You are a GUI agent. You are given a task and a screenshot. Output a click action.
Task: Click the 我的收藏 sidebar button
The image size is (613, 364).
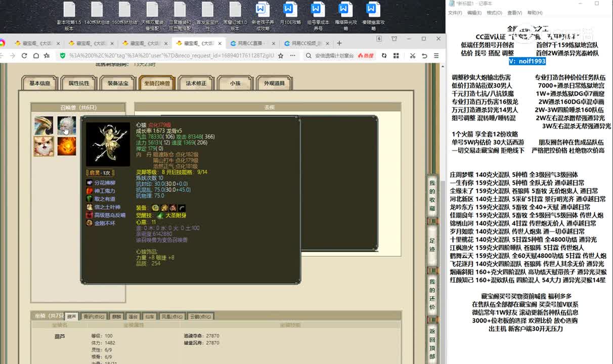tap(432, 197)
